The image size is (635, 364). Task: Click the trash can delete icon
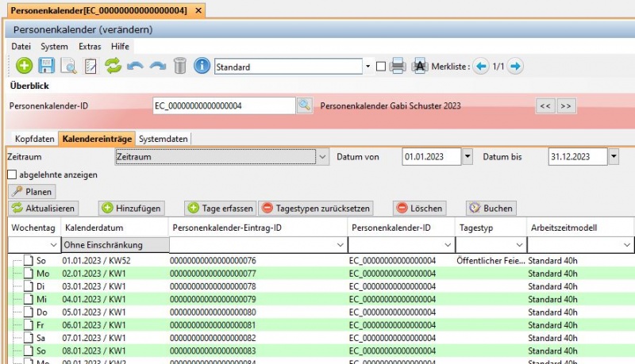[180, 67]
